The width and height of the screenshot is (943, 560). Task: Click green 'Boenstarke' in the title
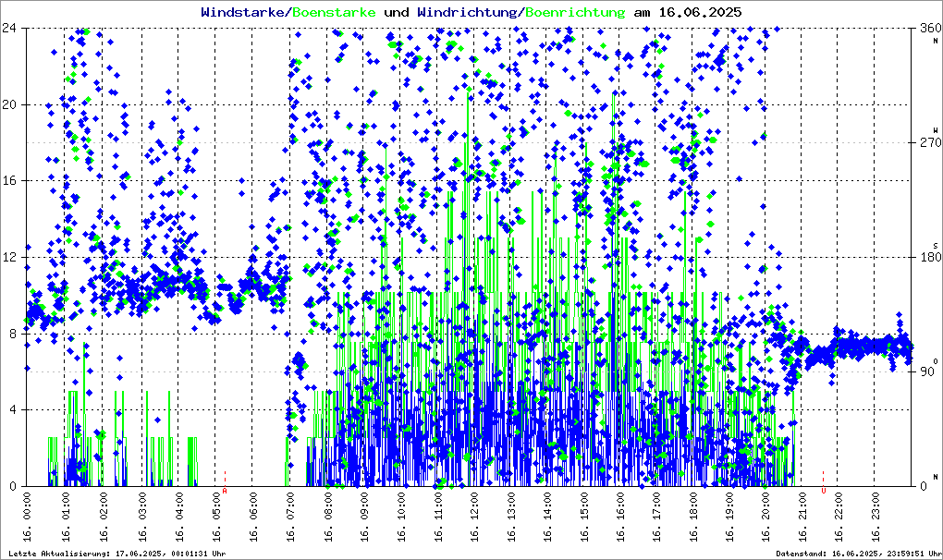coord(334,12)
